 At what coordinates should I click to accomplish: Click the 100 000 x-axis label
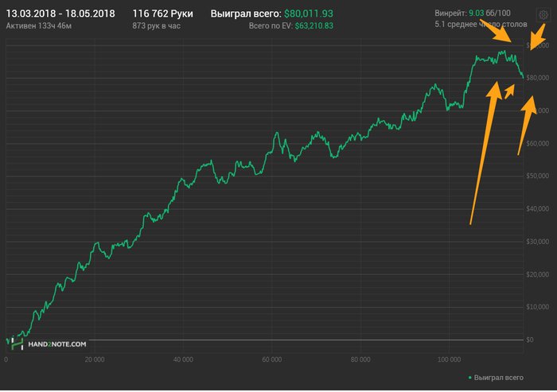(449, 359)
